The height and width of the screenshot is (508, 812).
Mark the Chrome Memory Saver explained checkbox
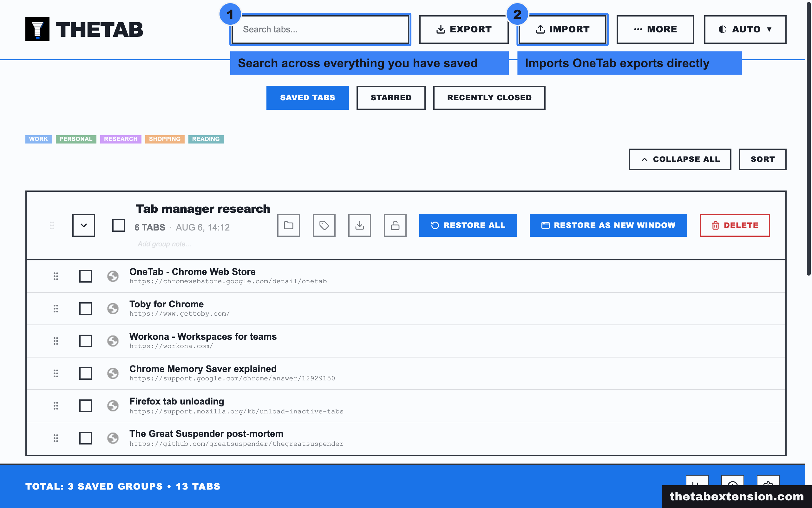(86, 373)
